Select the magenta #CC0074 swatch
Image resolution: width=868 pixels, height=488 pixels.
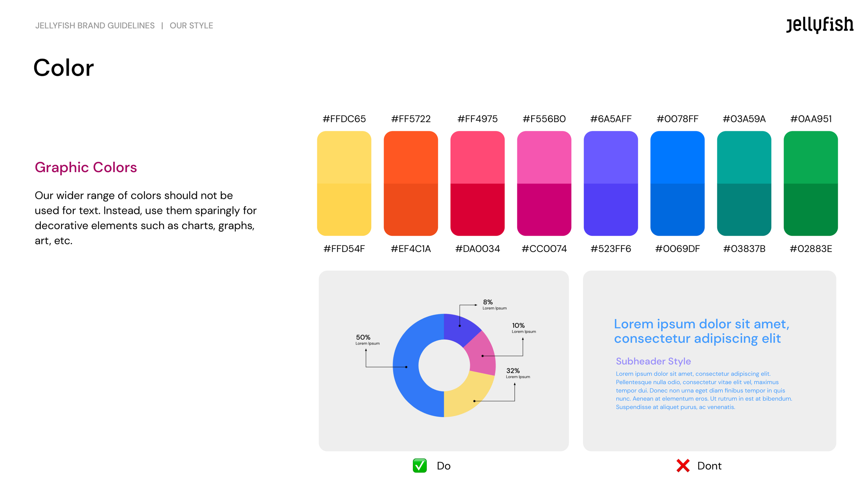pyautogui.click(x=544, y=210)
